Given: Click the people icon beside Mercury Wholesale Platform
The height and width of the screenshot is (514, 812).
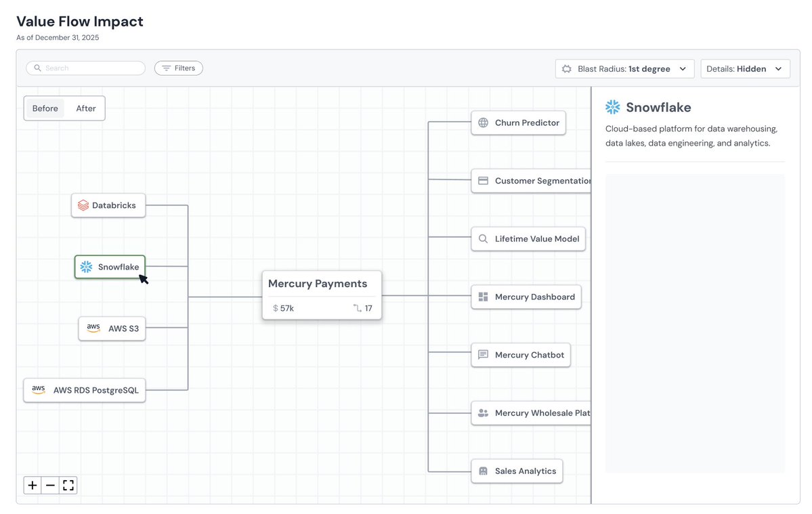Looking at the screenshot, I should tap(483, 413).
